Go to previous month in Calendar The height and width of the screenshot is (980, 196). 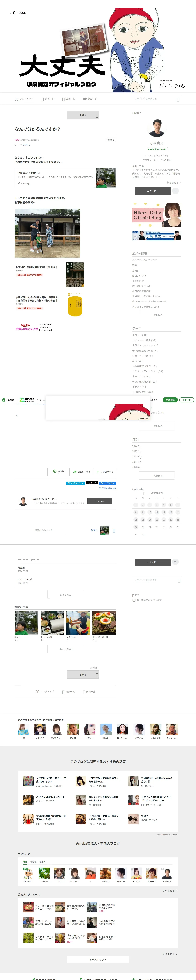[144, 493]
